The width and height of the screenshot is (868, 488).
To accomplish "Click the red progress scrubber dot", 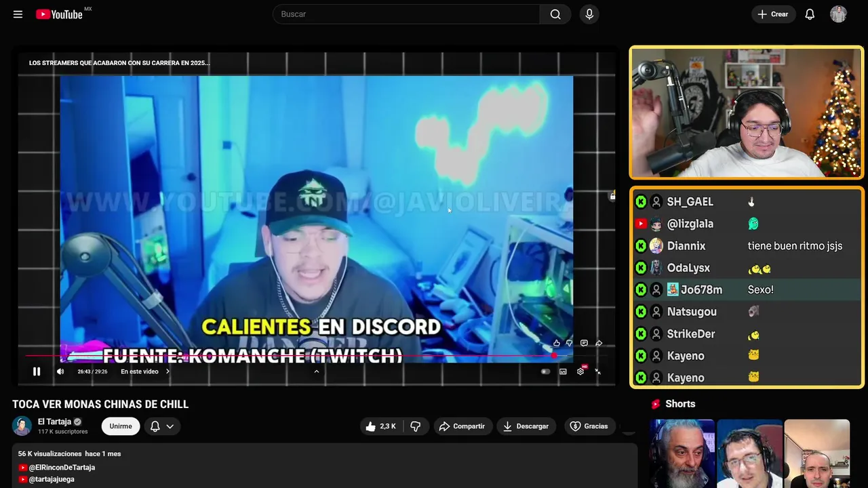I will tap(554, 355).
